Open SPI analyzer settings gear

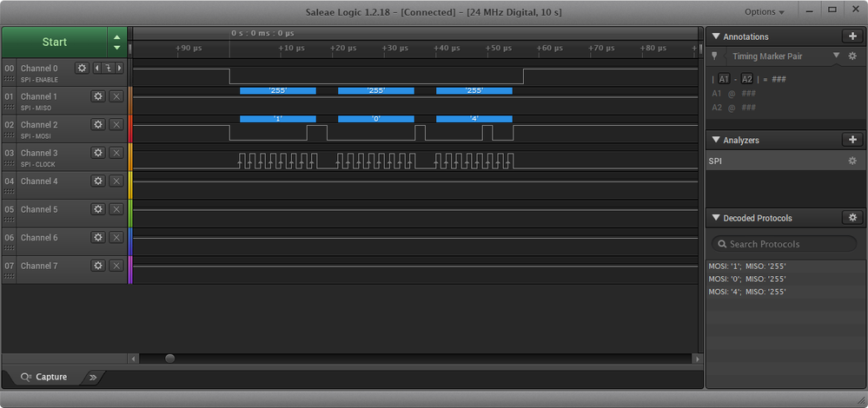tap(852, 161)
